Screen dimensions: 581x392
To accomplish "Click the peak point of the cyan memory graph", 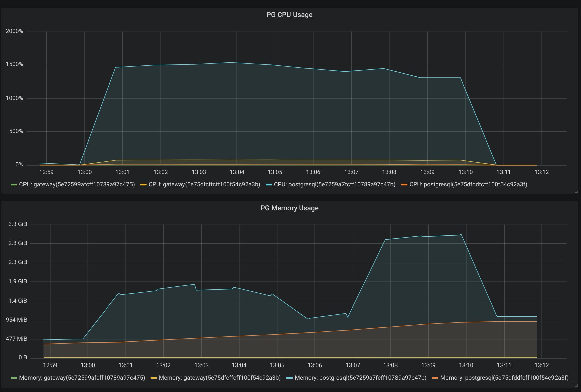I will click(x=461, y=235).
